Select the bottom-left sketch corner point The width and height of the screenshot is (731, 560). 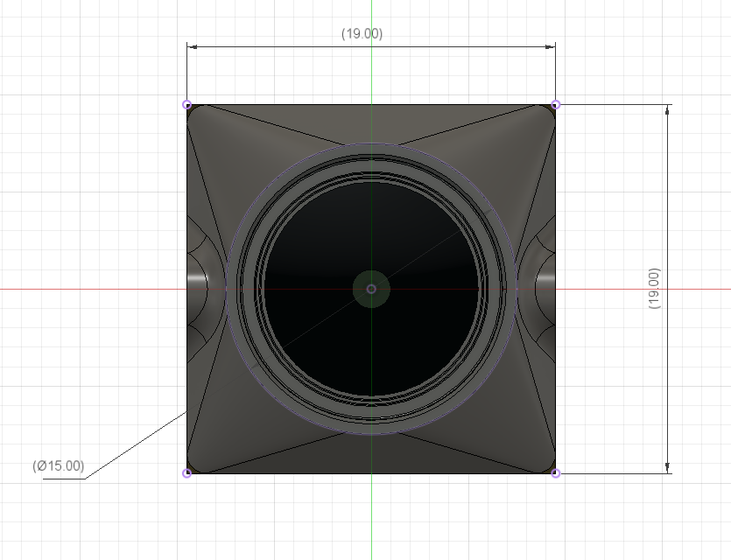point(187,473)
